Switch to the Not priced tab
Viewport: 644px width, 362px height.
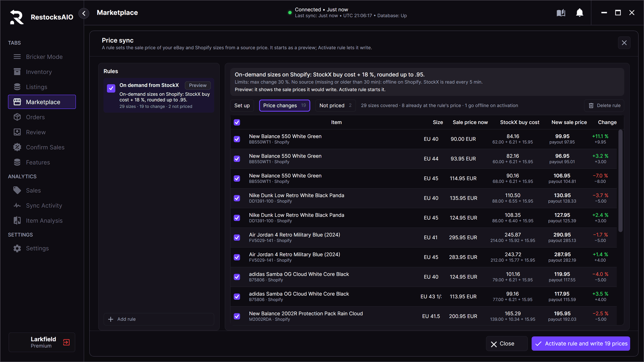pos(336,105)
